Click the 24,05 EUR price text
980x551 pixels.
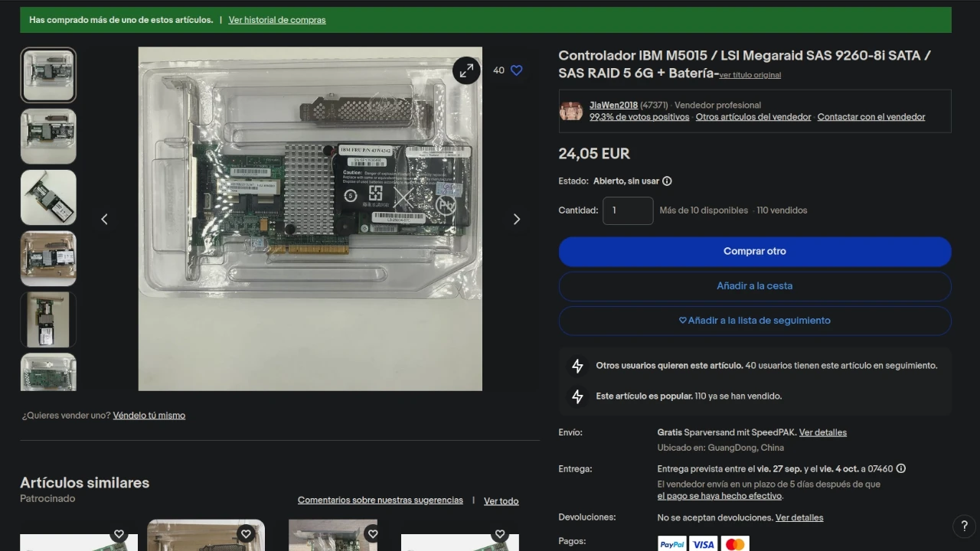tap(594, 154)
